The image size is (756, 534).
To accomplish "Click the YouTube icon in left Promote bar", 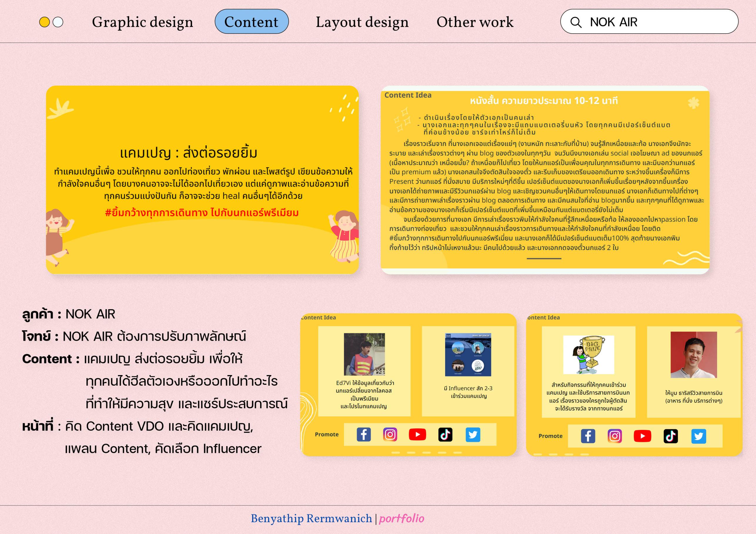I will [417, 434].
